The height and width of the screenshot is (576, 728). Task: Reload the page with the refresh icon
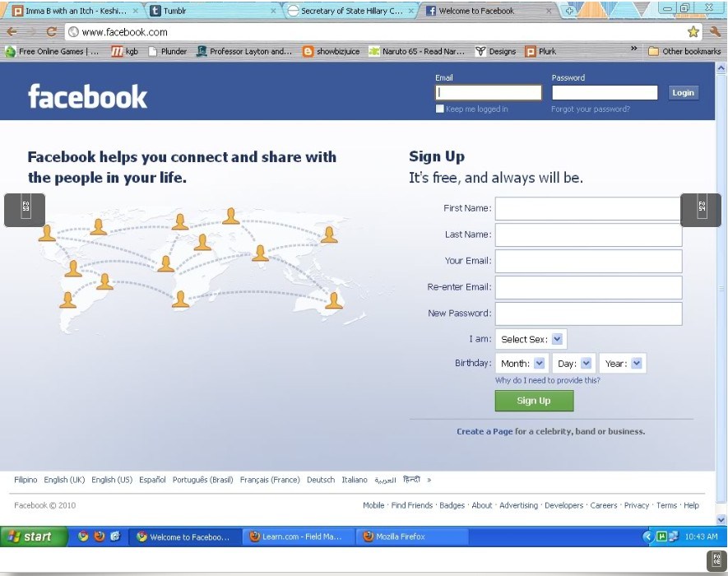pyautogui.click(x=51, y=32)
